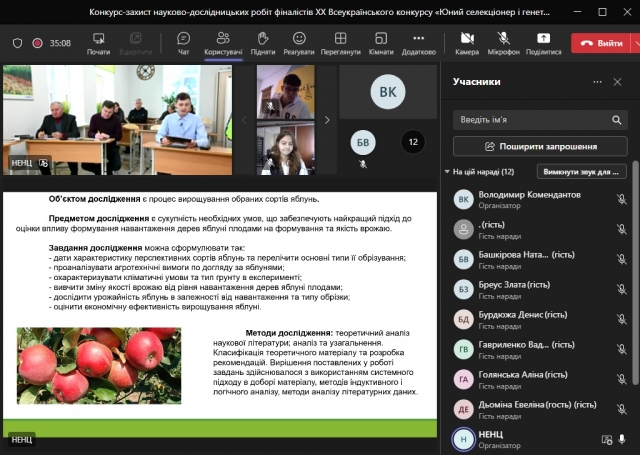Click the Підняти raise hand icon
This screenshot has width=640, height=455.
pos(263,42)
